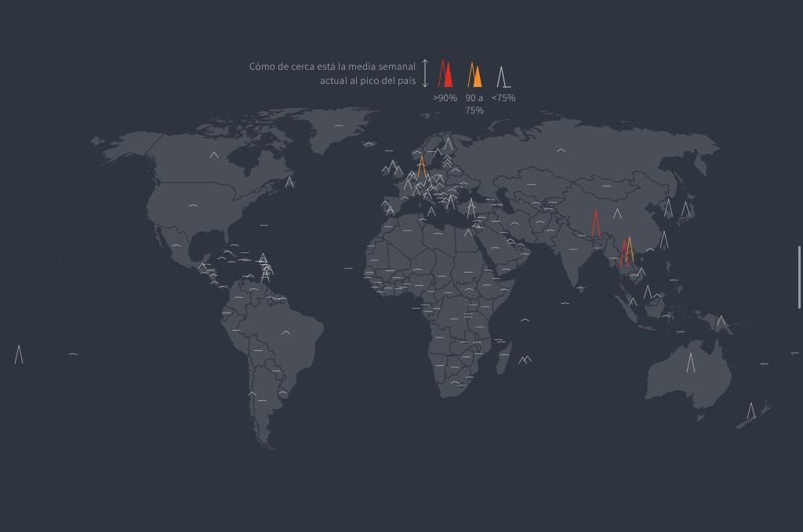Click the orange 90 a 75% legend spike
The width and height of the screenshot is (803, 532).
coord(474,74)
